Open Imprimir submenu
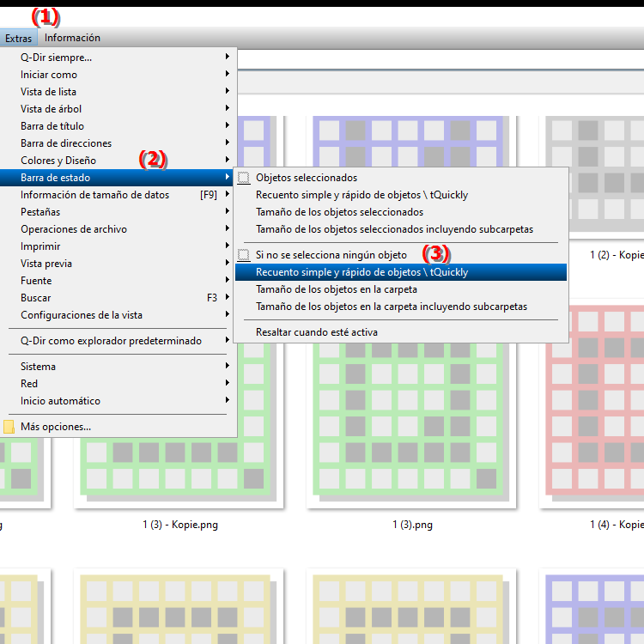 (x=118, y=246)
